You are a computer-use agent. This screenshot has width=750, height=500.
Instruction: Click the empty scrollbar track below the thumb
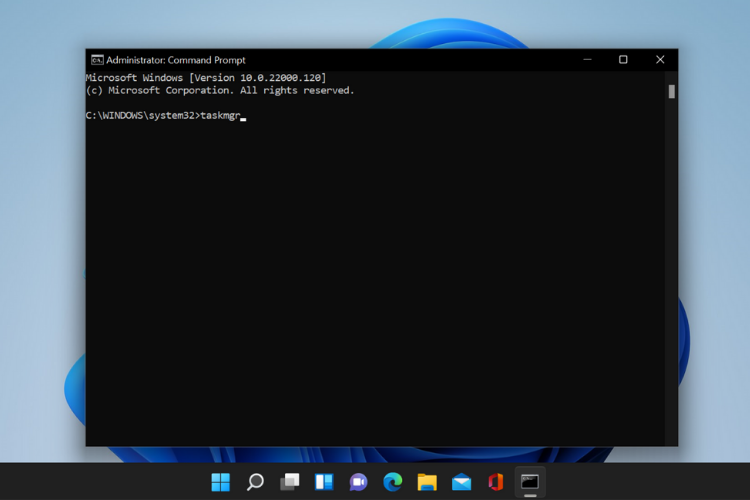672,268
